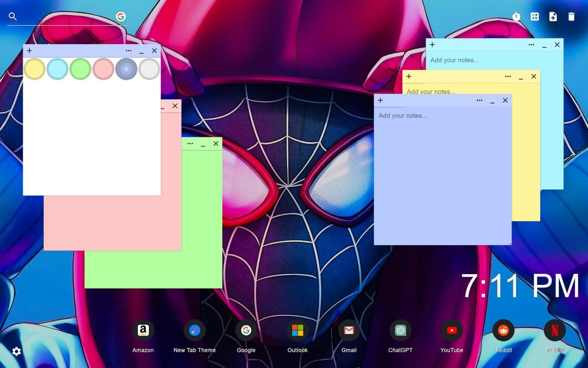The image size is (588, 368).
Task: Open the purple note's three-dot menu
Action: (480, 100)
